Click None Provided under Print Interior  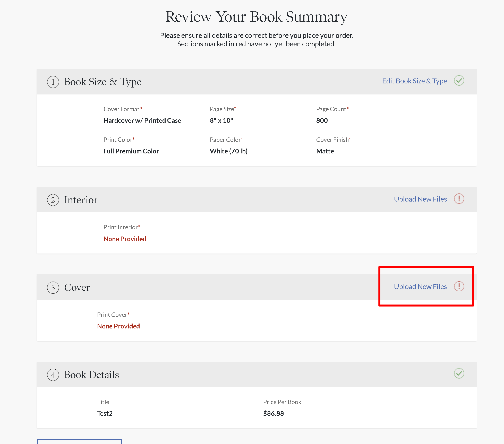[125, 239]
